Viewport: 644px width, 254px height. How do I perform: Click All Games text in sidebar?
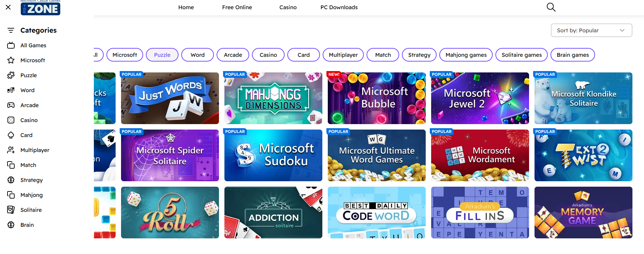coord(33,45)
